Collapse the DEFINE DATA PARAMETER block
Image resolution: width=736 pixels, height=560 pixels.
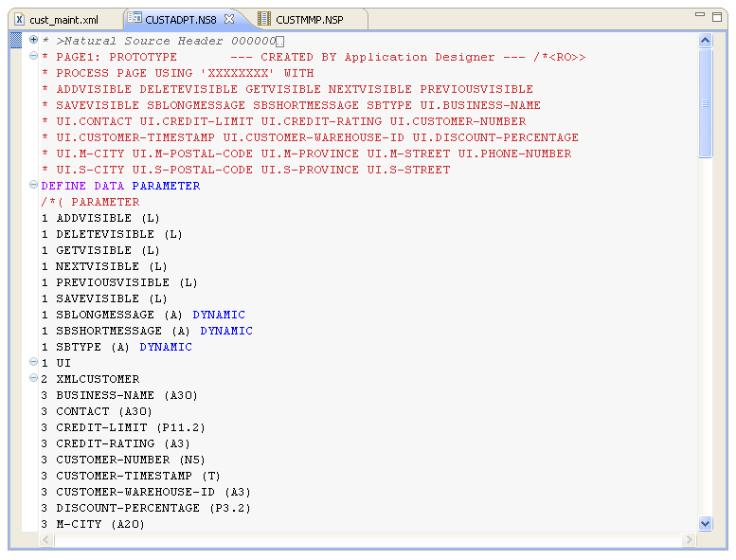[x=33, y=186]
